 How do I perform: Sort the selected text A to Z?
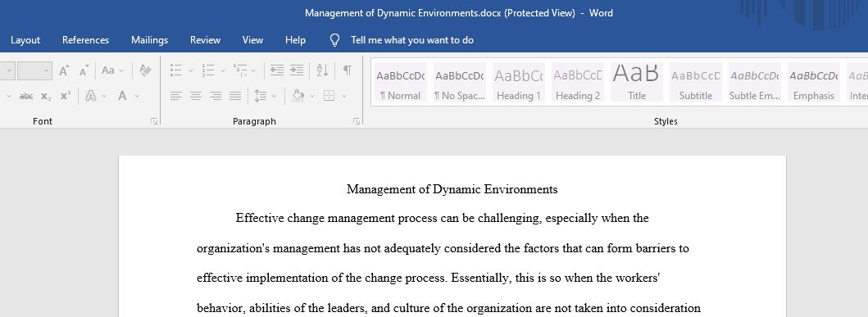322,70
